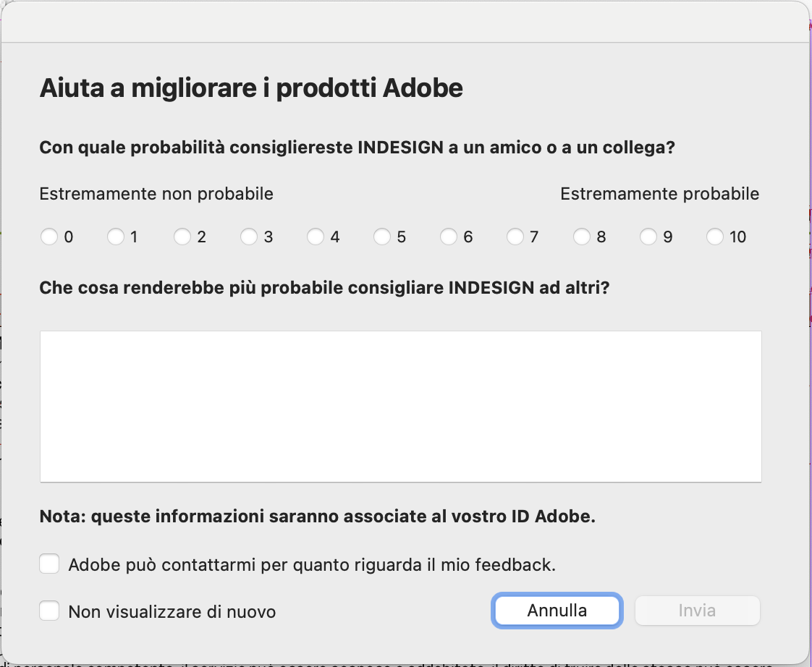
Task: Click the 'Estremamente non probabile' label
Action: (156, 194)
